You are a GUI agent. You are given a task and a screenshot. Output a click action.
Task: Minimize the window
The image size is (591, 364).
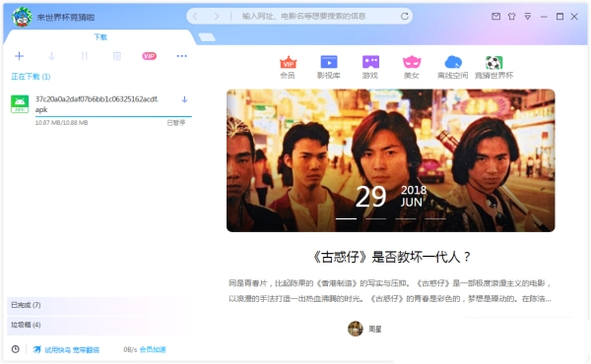(x=544, y=17)
